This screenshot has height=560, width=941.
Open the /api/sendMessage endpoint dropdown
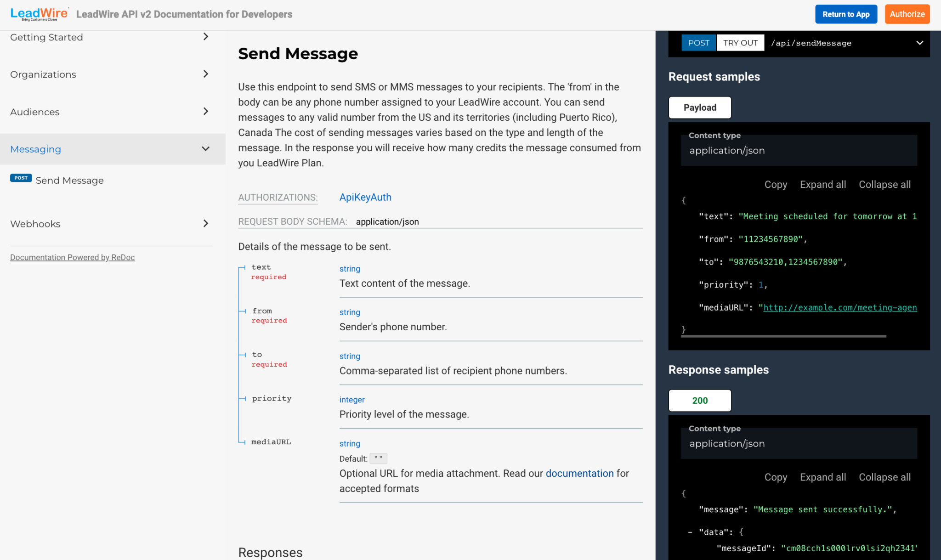tap(919, 43)
